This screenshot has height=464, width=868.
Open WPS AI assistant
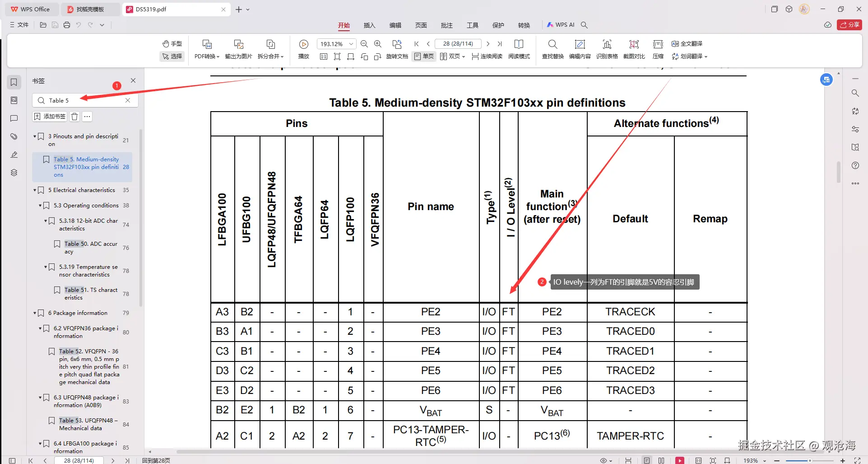(561, 25)
